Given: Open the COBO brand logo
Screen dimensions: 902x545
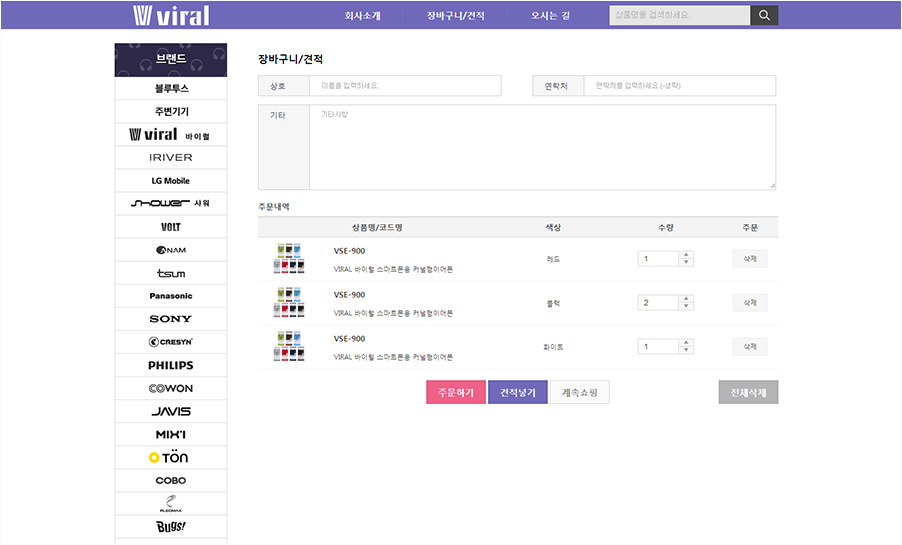Looking at the screenshot, I should point(171,481).
